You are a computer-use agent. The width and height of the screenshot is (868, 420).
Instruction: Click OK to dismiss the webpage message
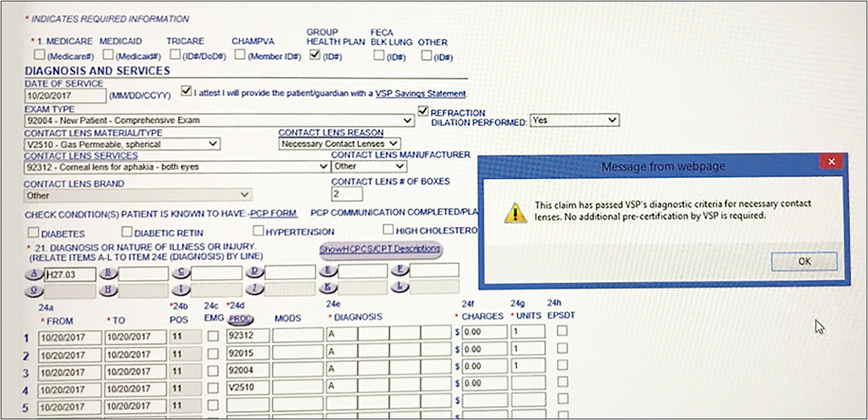tap(804, 260)
